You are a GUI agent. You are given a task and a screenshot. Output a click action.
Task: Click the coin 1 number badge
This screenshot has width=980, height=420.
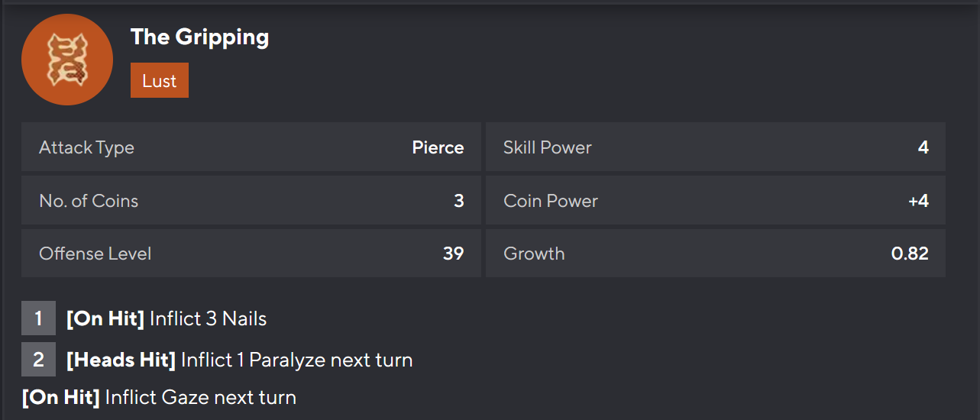(38, 318)
